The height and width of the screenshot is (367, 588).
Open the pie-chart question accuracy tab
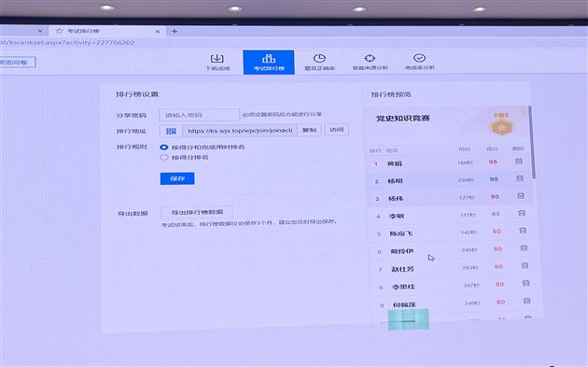[x=319, y=63]
